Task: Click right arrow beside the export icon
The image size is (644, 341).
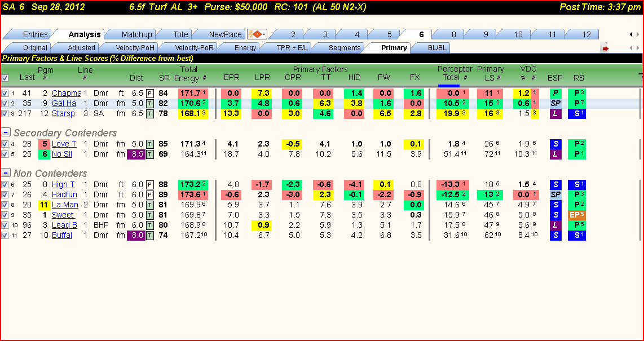Action: (638, 48)
